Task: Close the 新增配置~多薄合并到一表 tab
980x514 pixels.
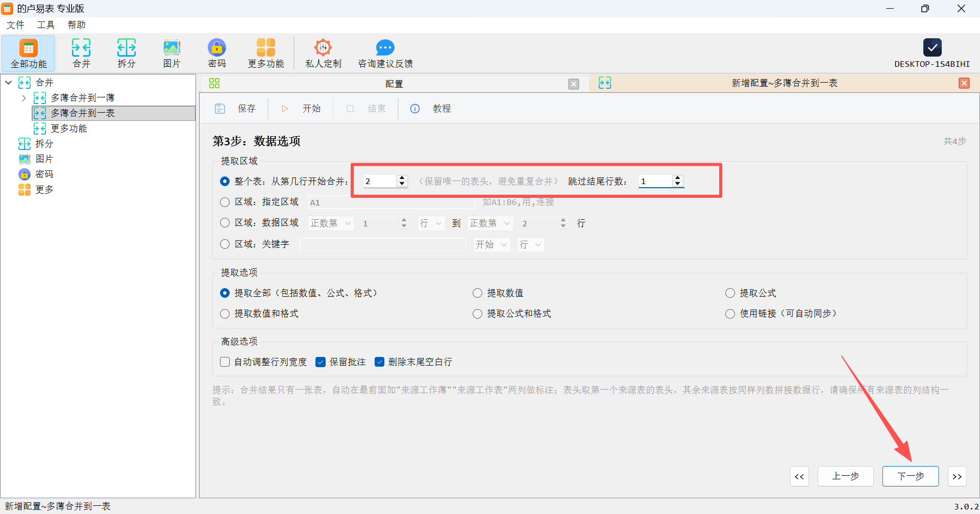Action: tap(964, 83)
